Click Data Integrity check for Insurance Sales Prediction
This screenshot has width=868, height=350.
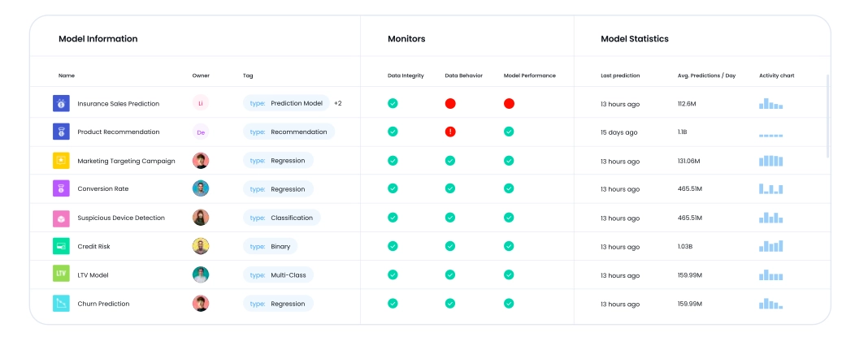point(393,103)
